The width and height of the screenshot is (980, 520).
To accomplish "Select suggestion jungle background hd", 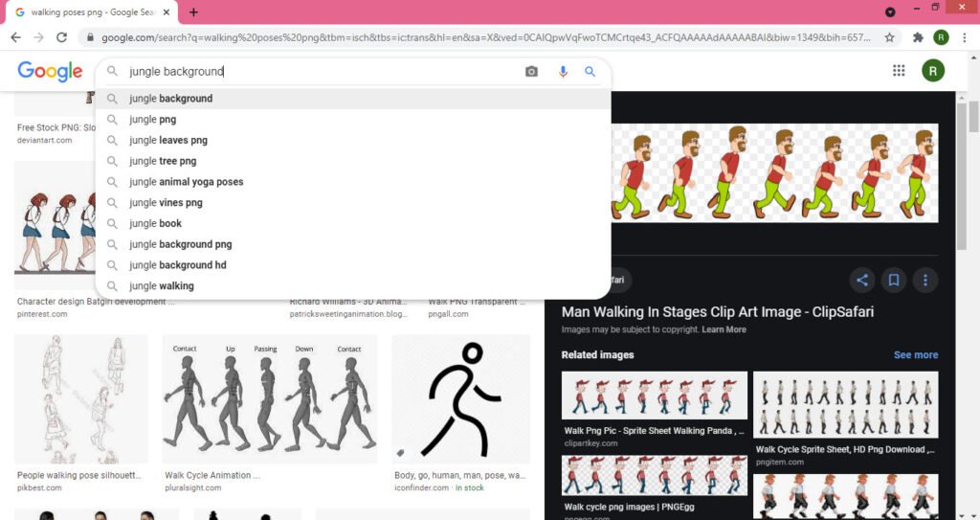I will pos(353,264).
